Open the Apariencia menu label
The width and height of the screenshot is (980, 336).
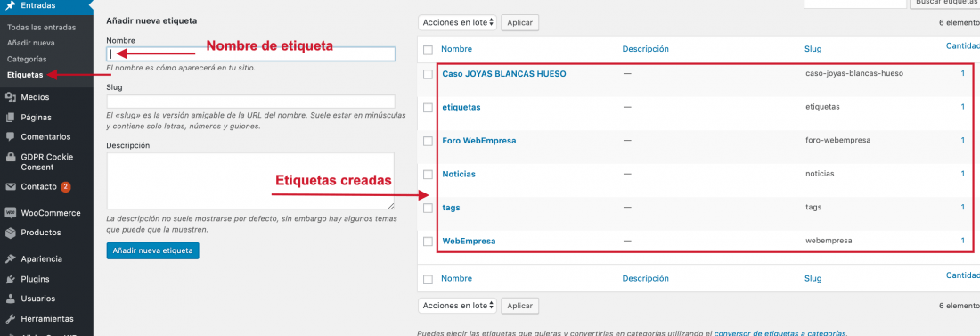pyautogui.click(x=41, y=259)
